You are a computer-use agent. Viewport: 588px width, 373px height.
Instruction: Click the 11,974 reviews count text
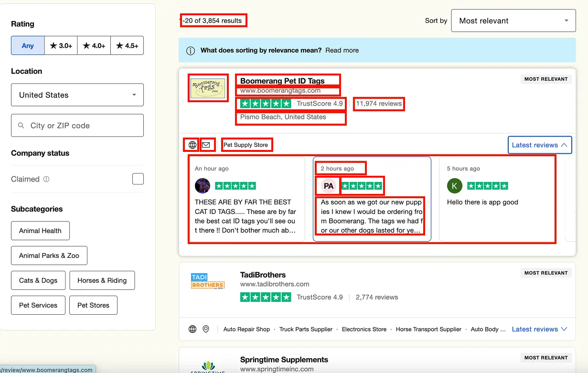click(x=379, y=104)
